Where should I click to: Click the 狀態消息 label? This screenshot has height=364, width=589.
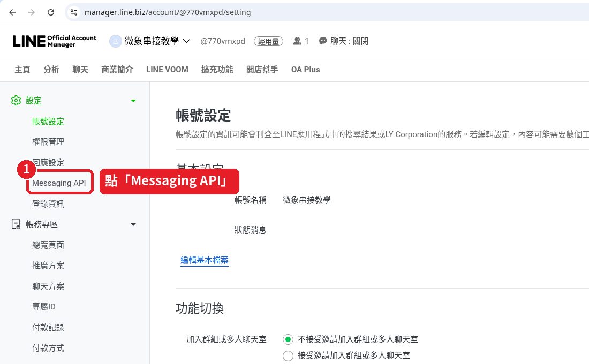pyautogui.click(x=251, y=230)
